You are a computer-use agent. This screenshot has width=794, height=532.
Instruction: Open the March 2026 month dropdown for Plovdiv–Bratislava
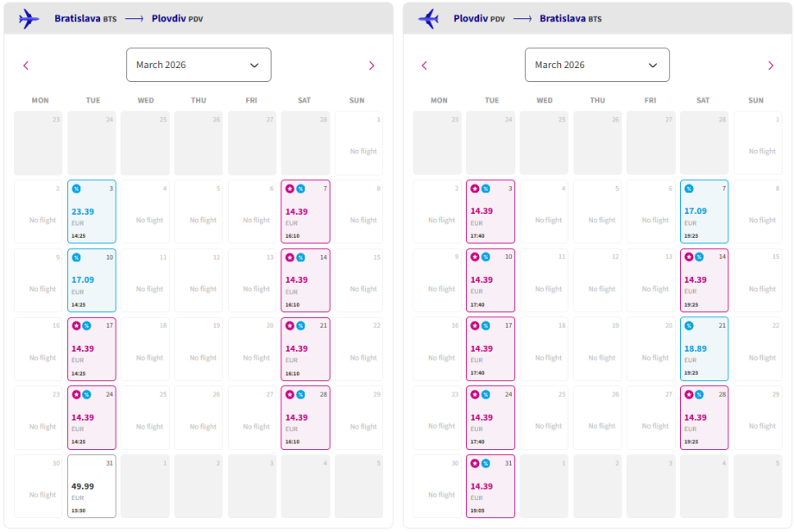(597, 65)
